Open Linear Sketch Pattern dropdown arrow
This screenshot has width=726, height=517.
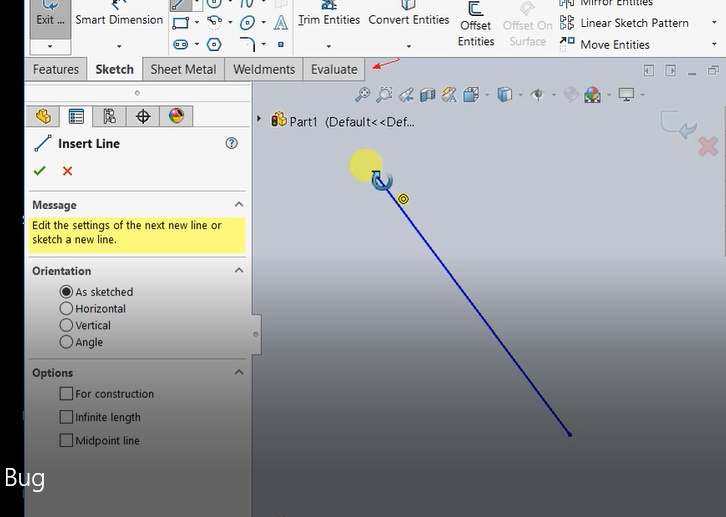(714, 23)
